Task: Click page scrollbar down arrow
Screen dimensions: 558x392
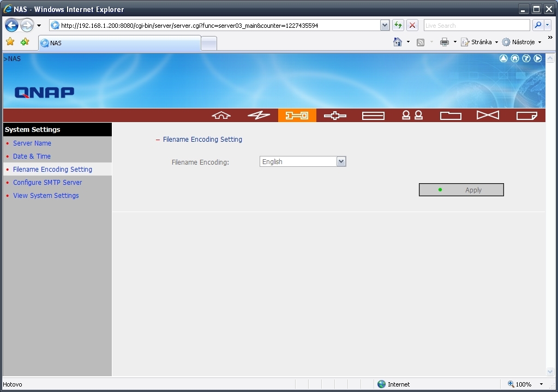Action: (x=550, y=372)
